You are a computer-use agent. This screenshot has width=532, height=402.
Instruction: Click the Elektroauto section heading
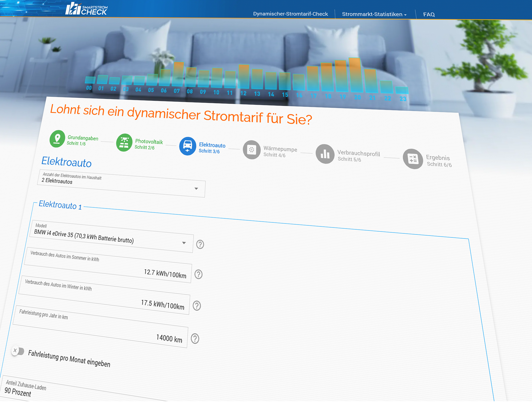[66, 162]
